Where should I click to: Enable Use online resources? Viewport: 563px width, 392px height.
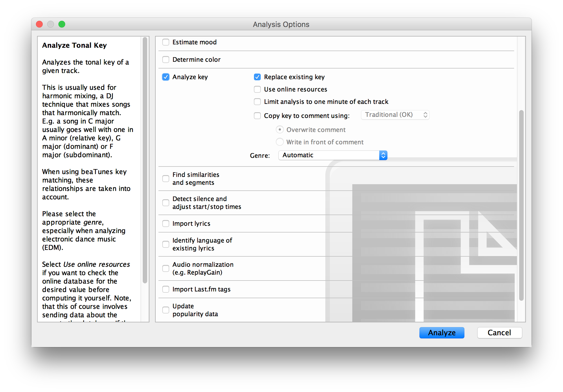coord(257,89)
